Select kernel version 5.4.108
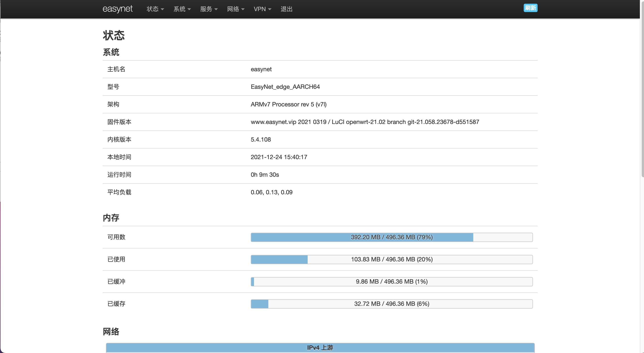This screenshot has height=353, width=644. (261, 139)
